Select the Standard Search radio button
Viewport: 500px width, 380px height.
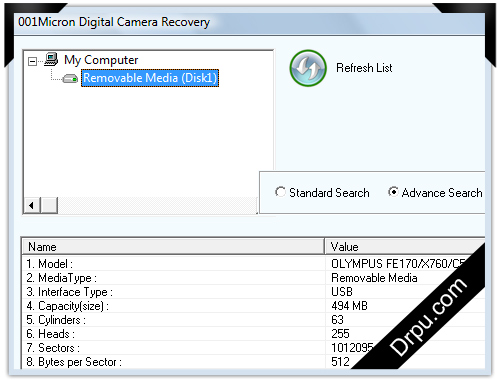280,192
